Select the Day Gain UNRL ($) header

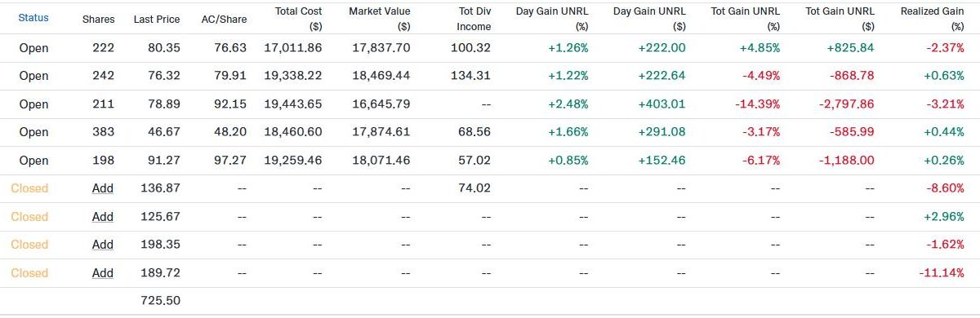click(x=649, y=18)
